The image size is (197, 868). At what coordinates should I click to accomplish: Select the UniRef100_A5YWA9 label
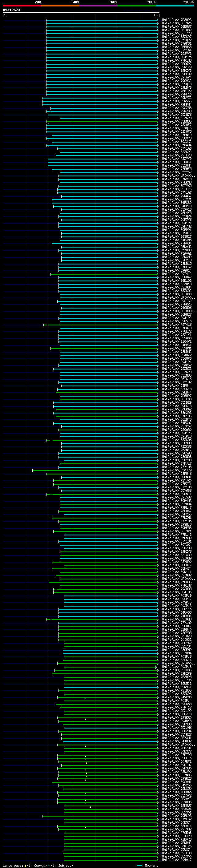pos(176,250)
